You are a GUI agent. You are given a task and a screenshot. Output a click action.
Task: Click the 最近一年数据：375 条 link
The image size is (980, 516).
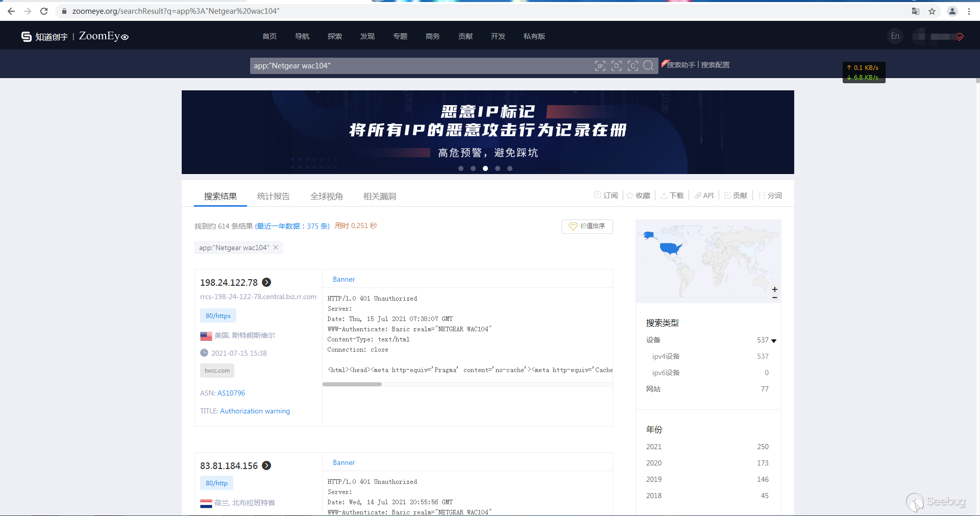[x=292, y=226]
